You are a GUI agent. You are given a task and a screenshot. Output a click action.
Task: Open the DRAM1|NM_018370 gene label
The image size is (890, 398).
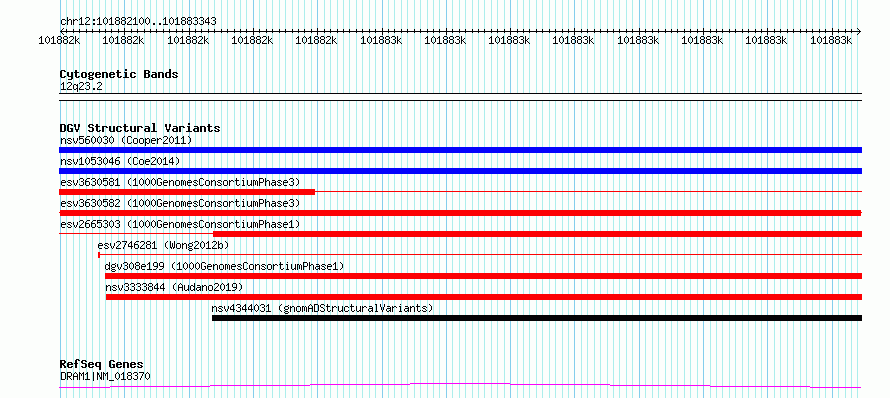tap(105, 376)
